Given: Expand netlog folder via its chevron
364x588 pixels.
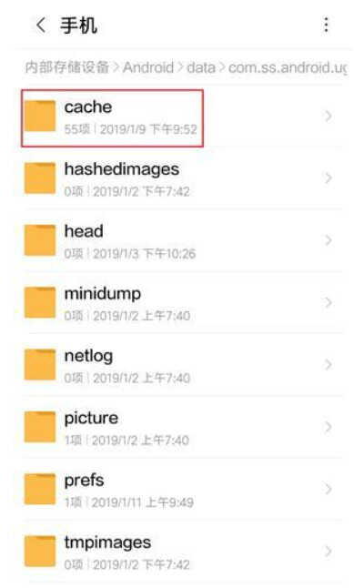Looking at the screenshot, I should (329, 365).
